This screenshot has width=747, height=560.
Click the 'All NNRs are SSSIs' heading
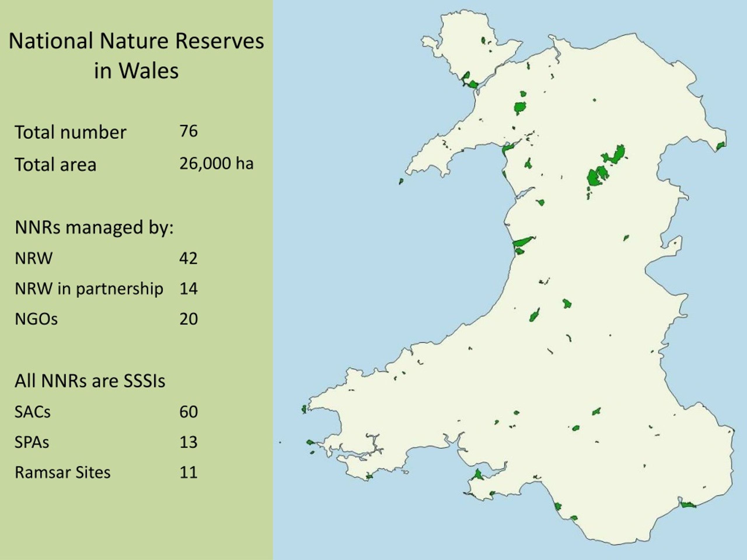pos(90,381)
